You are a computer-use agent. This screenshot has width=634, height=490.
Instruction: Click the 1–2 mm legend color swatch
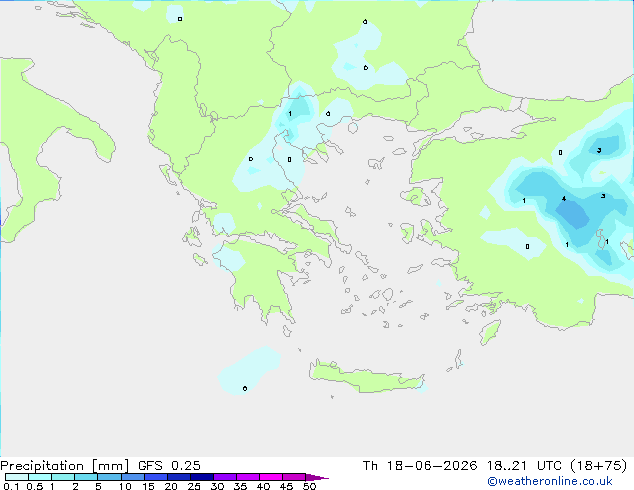coord(63,477)
